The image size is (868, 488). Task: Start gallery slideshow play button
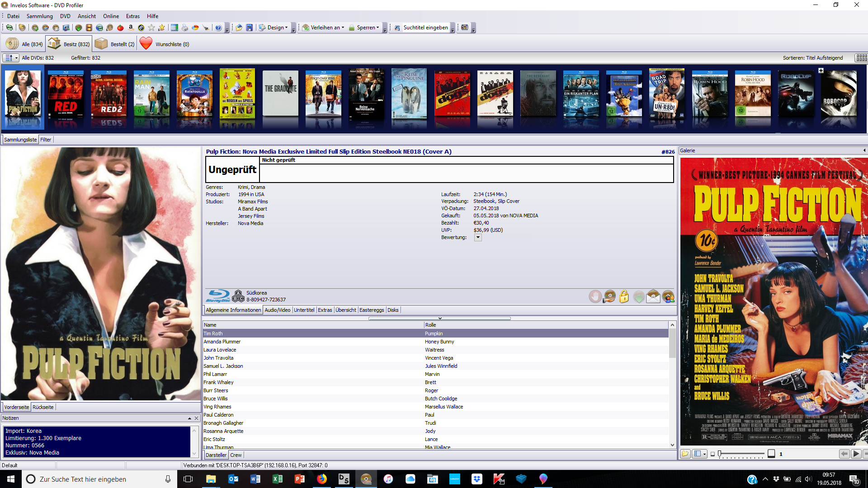[856, 454]
